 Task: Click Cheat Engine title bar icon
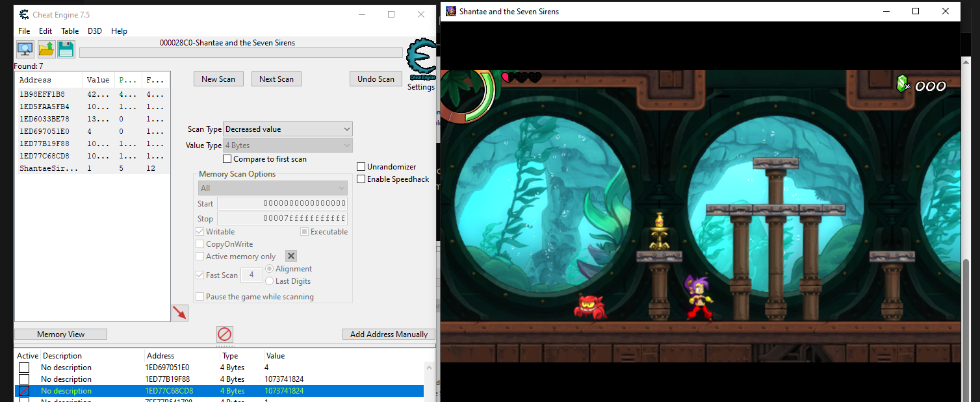(x=24, y=14)
